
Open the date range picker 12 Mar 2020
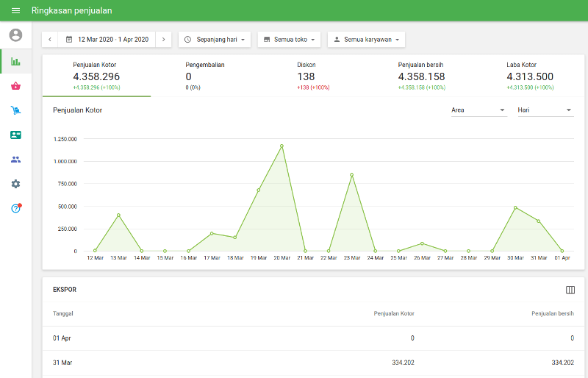pyautogui.click(x=107, y=39)
